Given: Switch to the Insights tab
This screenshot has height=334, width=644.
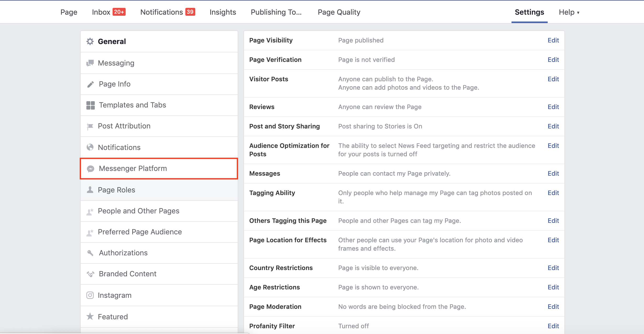Looking at the screenshot, I should 223,12.
